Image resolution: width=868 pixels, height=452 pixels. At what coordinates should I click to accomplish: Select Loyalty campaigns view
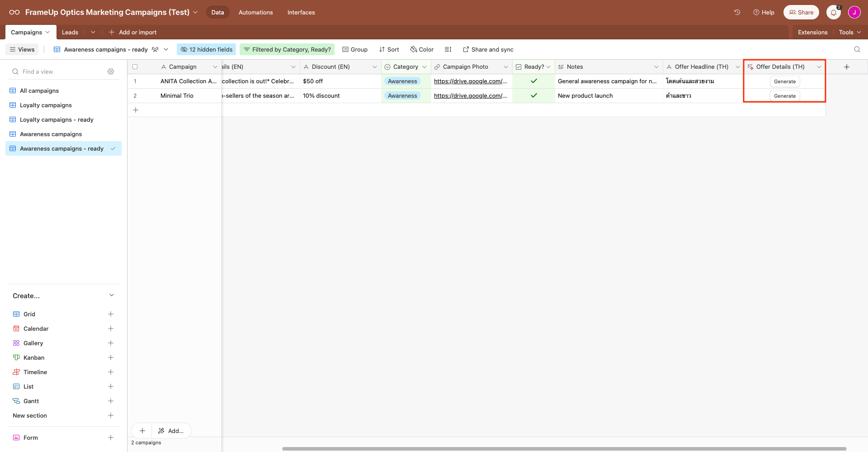[x=63, y=105]
